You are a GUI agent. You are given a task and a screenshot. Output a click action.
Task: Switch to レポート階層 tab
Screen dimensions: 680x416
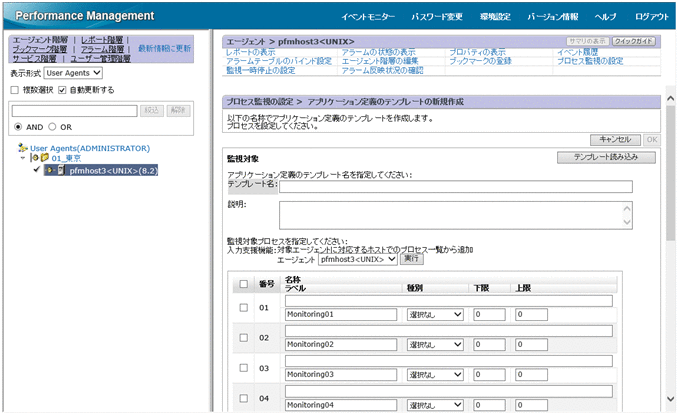(102, 40)
